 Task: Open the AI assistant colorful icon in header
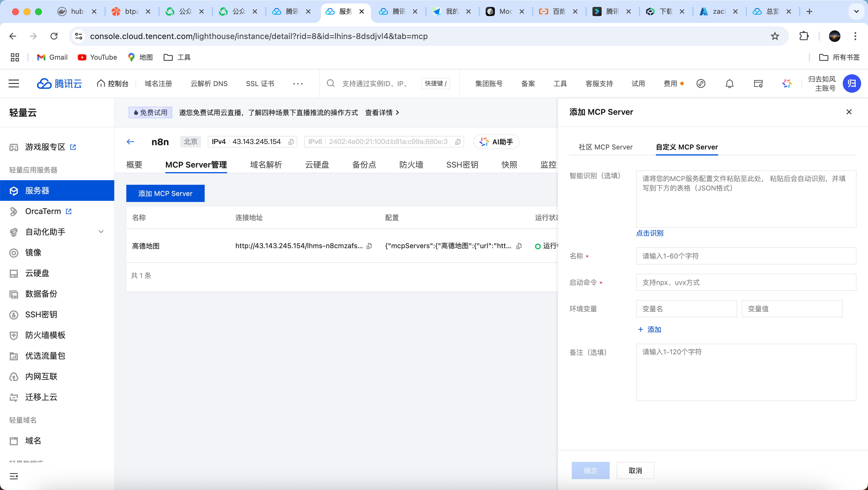click(787, 83)
